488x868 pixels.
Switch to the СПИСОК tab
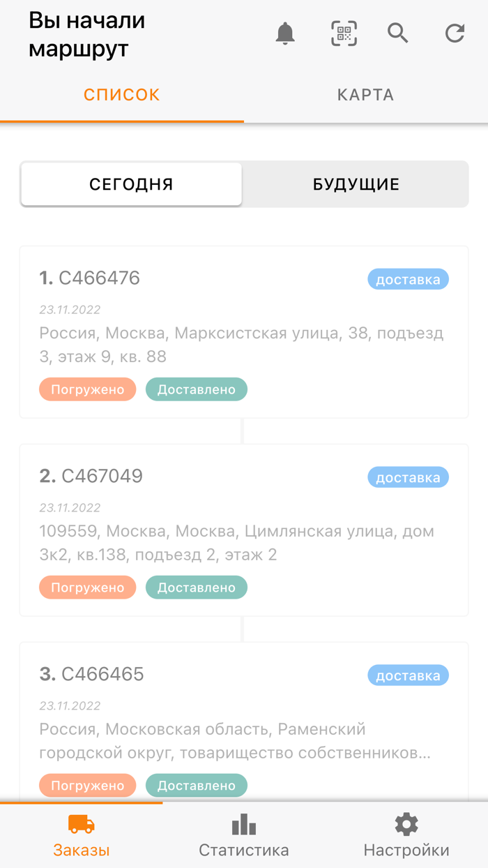[121, 94]
